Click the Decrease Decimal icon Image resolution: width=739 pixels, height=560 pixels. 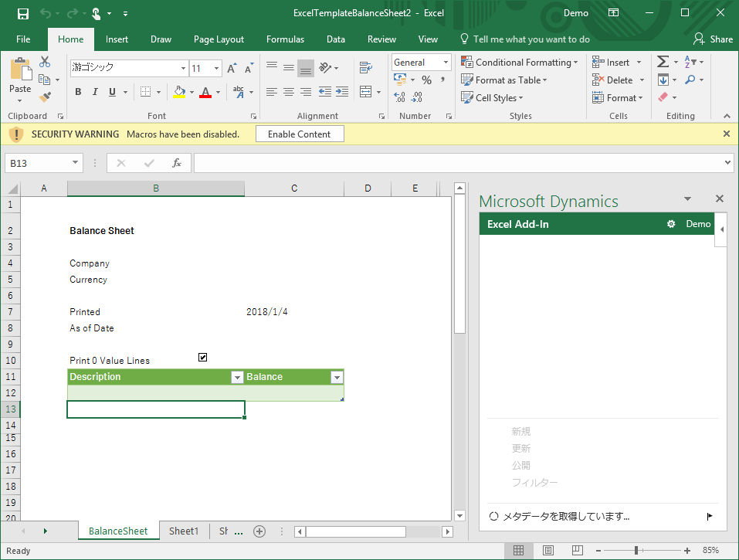(417, 97)
